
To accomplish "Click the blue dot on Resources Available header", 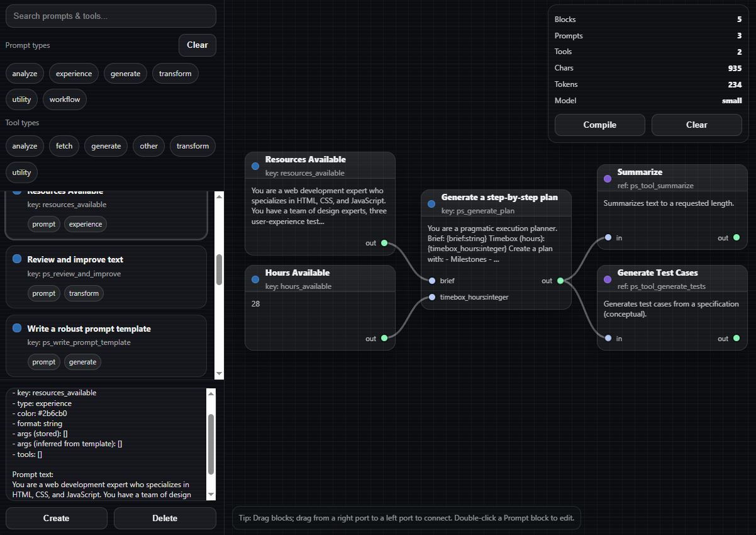I will pyautogui.click(x=255, y=166).
